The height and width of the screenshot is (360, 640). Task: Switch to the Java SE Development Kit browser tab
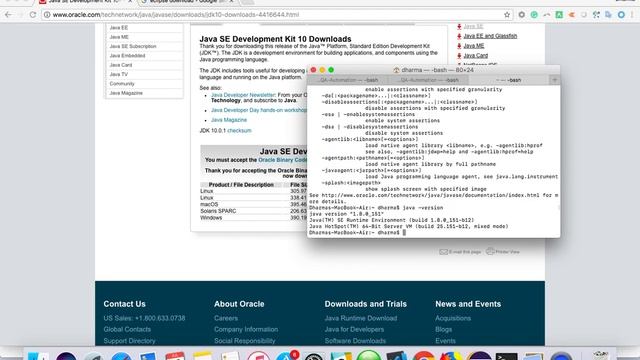click(84, 2)
